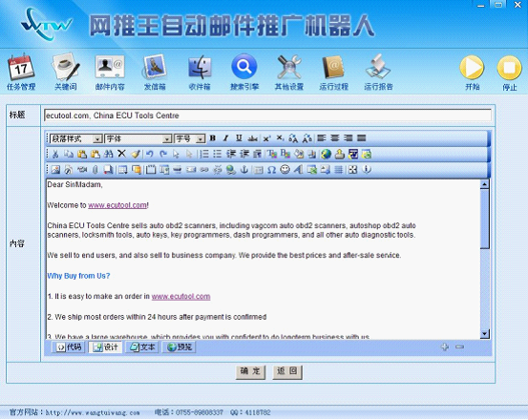Viewport: 528px width, 420px height.
Task: Switch to the 预览 preview tab
Action: 179,346
